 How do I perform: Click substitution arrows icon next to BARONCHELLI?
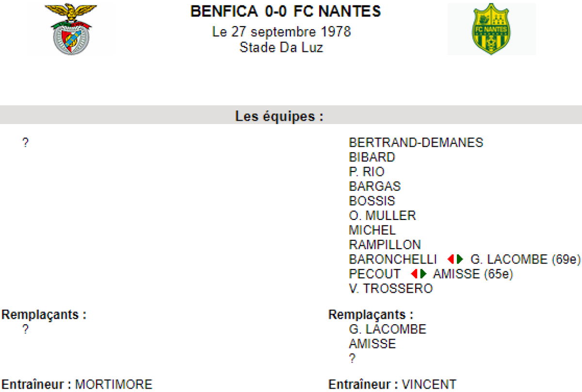(x=455, y=259)
